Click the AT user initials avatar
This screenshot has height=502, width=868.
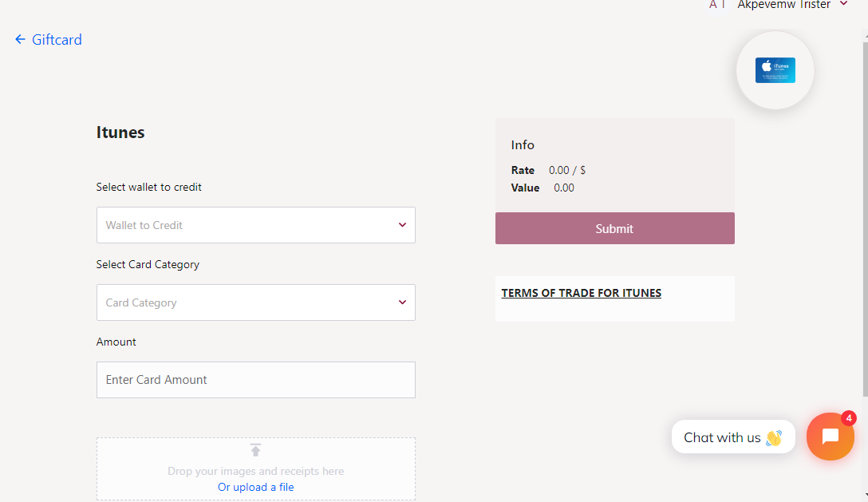(717, 5)
